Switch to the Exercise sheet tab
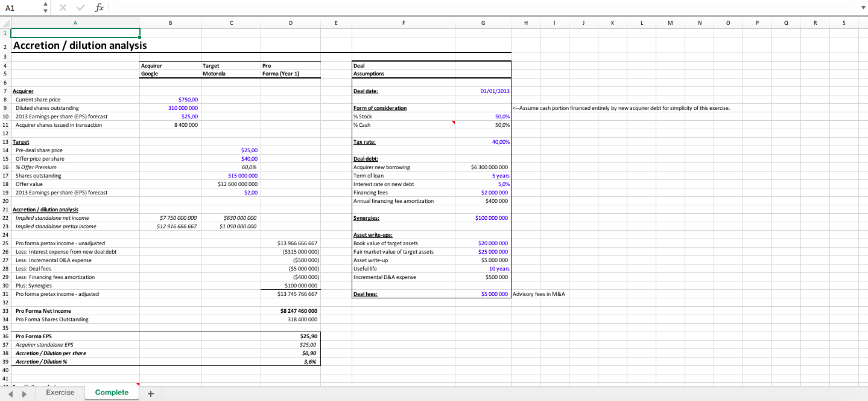 60,393
